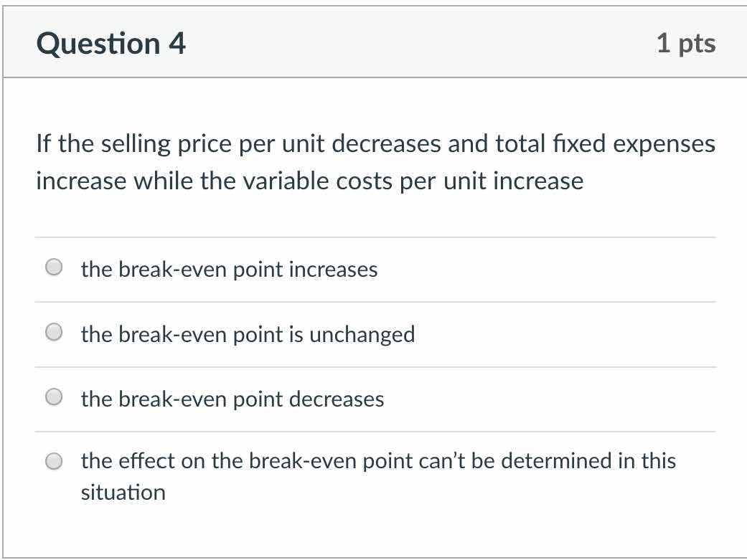747x560 pixels.
Task: Choose the "break-even point is unchanged" radio button
Action: click(54, 333)
